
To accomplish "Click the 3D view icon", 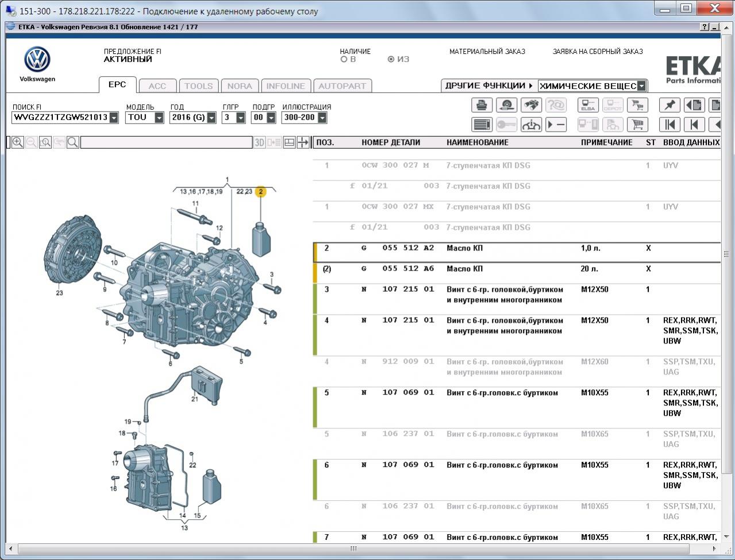I will tap(260, 142).
